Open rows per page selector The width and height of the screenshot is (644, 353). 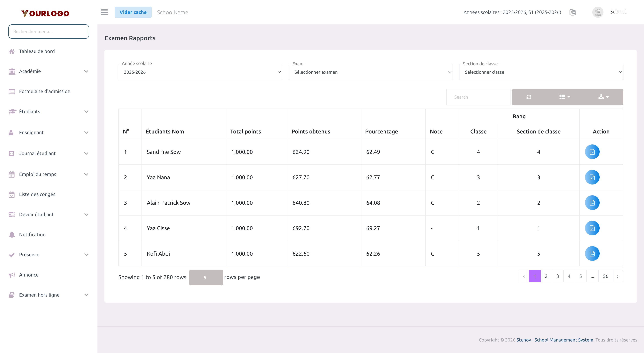206,277
